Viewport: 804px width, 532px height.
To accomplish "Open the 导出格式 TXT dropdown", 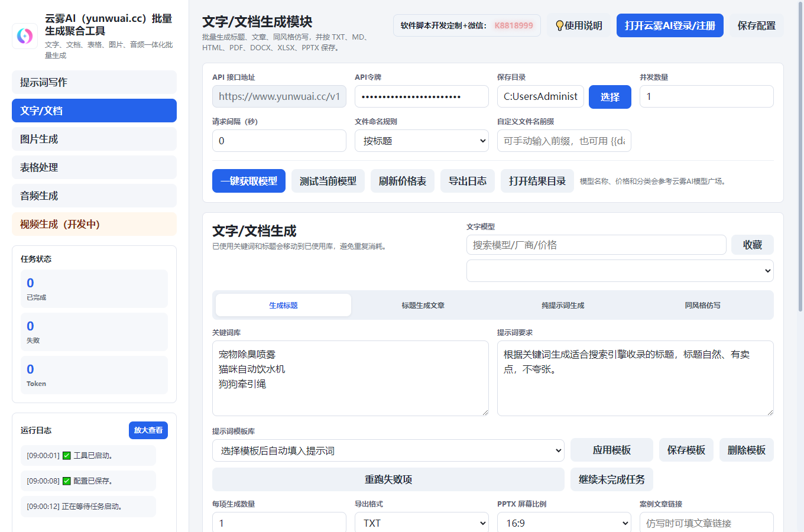I will point(422,523).
